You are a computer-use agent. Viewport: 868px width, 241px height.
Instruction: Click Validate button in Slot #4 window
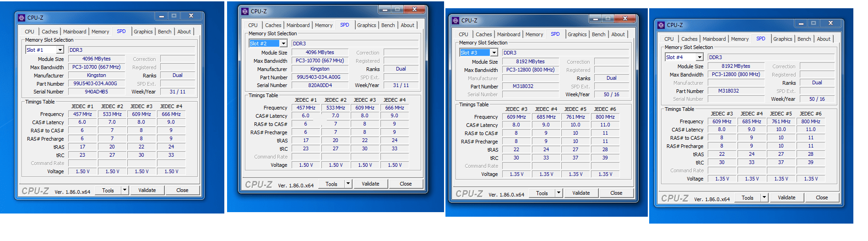pos(787,197)
